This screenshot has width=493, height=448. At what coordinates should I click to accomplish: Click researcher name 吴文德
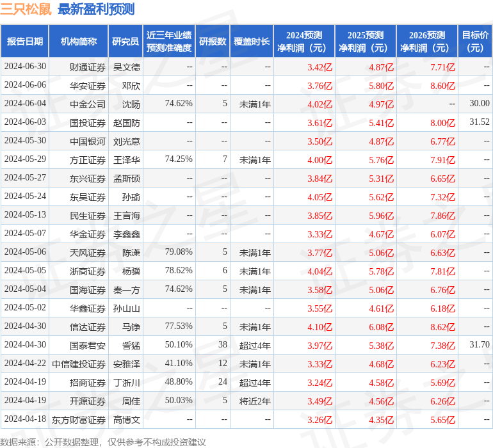tap(126, 67)
